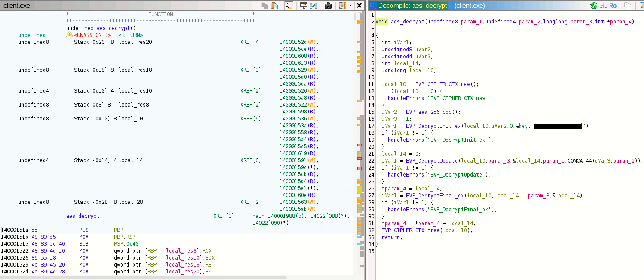Click the listing overview display icon
644x280 pixels.
[x=342, y=6]
